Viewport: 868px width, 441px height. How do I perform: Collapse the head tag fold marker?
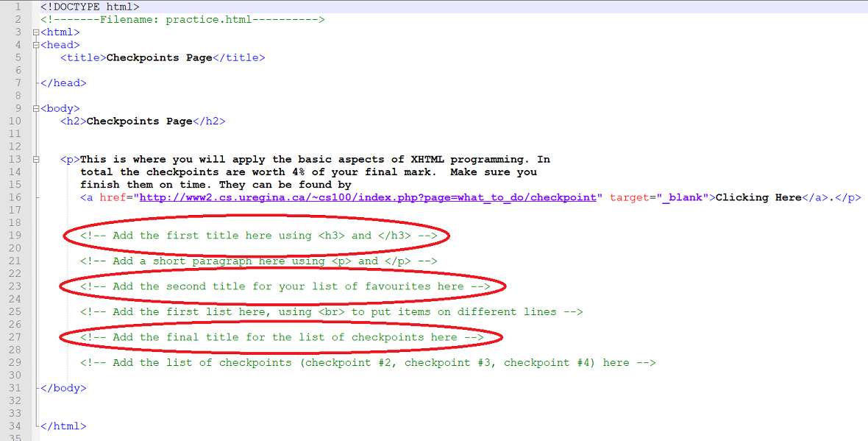pos(36,46)
